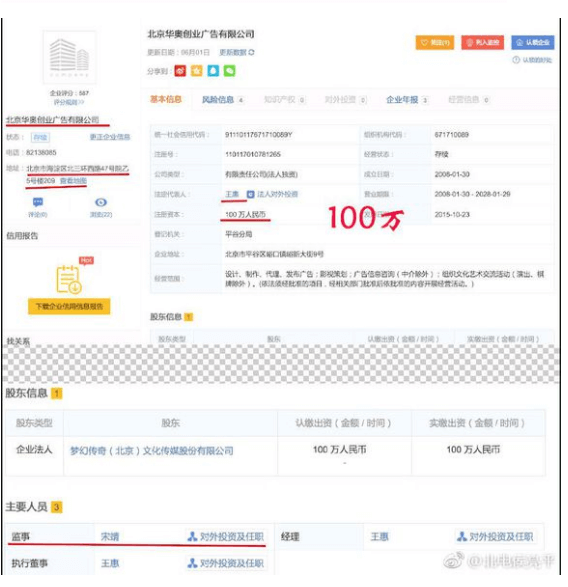
Task: Click the 评论 comment bubble icon
Action: pyautogui.click(x=38, y=203)
